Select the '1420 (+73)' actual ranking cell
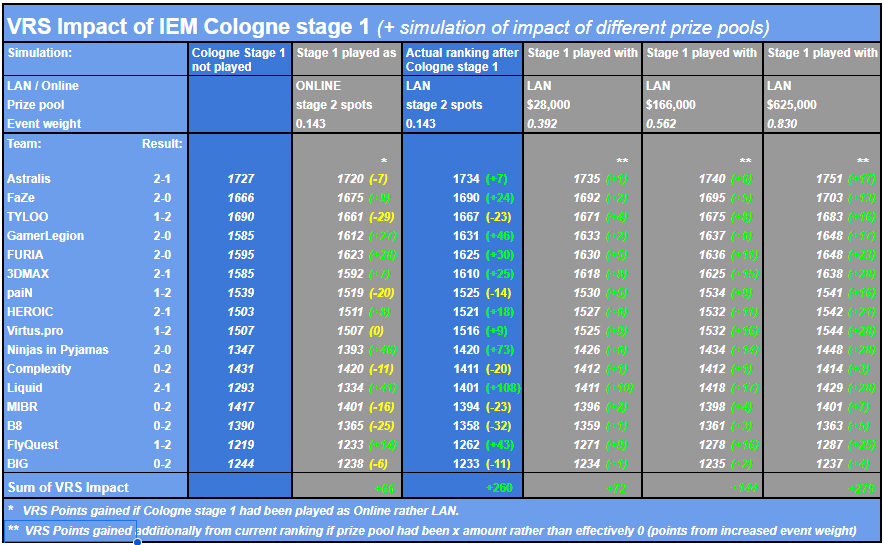The height and width of the screenshot is (545, 884). [483, 350]
